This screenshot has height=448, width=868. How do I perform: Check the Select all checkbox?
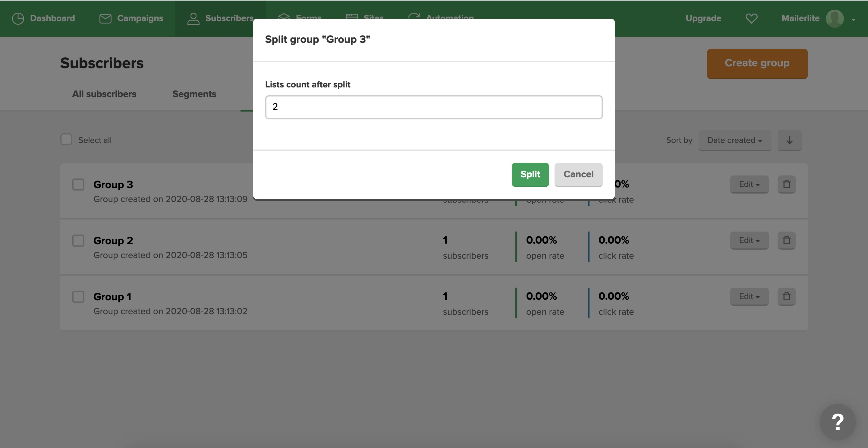pos(66,140)
